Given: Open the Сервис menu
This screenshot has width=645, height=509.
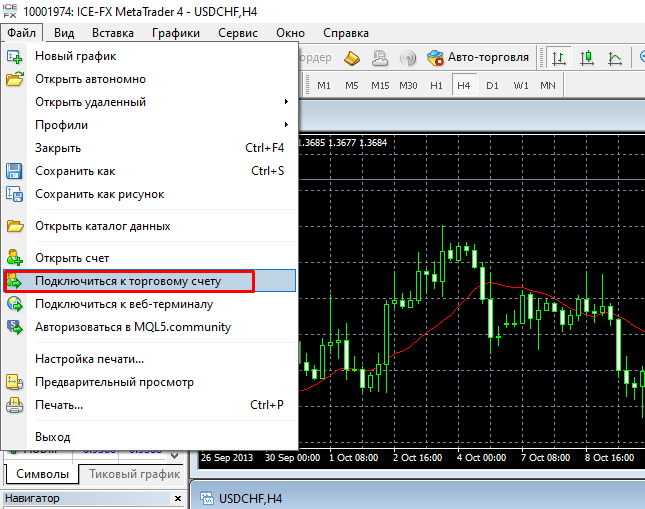Looking at the screenshot, I should 238,33.
